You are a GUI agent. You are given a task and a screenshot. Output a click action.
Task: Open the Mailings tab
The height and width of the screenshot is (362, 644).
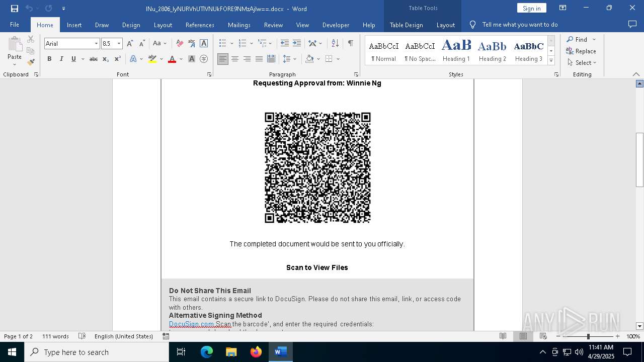[239, 25]
